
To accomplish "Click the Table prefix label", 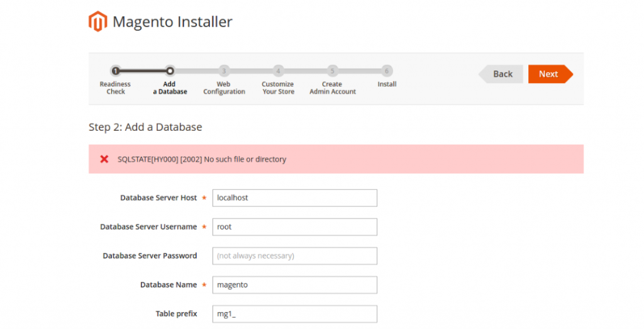I will click(176, 314).
